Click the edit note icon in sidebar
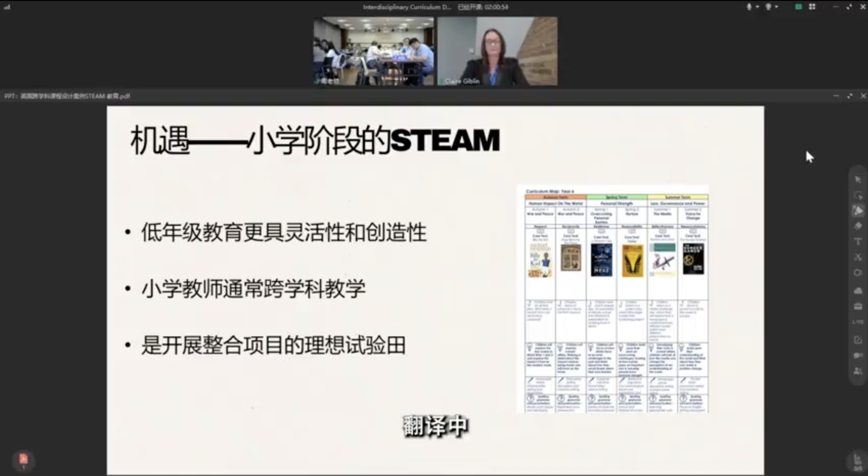Screen dimensions: 868x476 [x=858, y=340]
